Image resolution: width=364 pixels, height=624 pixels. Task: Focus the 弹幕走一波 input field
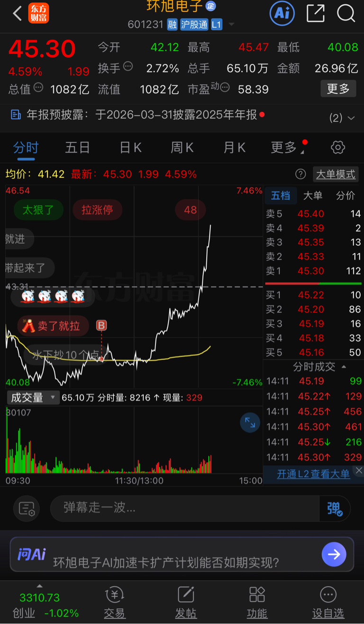[x=185, y=508]
